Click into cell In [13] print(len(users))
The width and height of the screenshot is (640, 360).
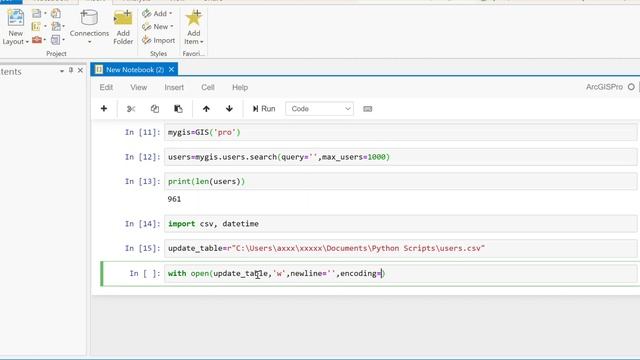click(x=400, y=181)
